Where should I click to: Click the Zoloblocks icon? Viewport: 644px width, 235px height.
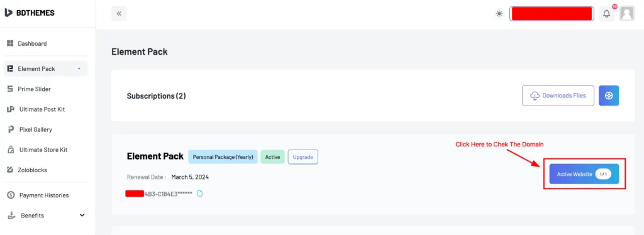coord(10,170)
